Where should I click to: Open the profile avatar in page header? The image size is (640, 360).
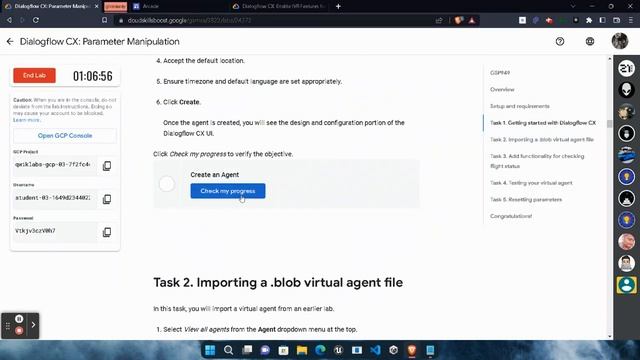tap(620, 41)
